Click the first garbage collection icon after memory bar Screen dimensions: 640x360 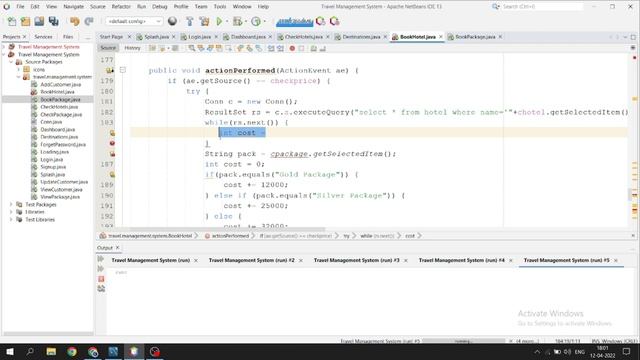pyautogui.click(x=321, y=21)
